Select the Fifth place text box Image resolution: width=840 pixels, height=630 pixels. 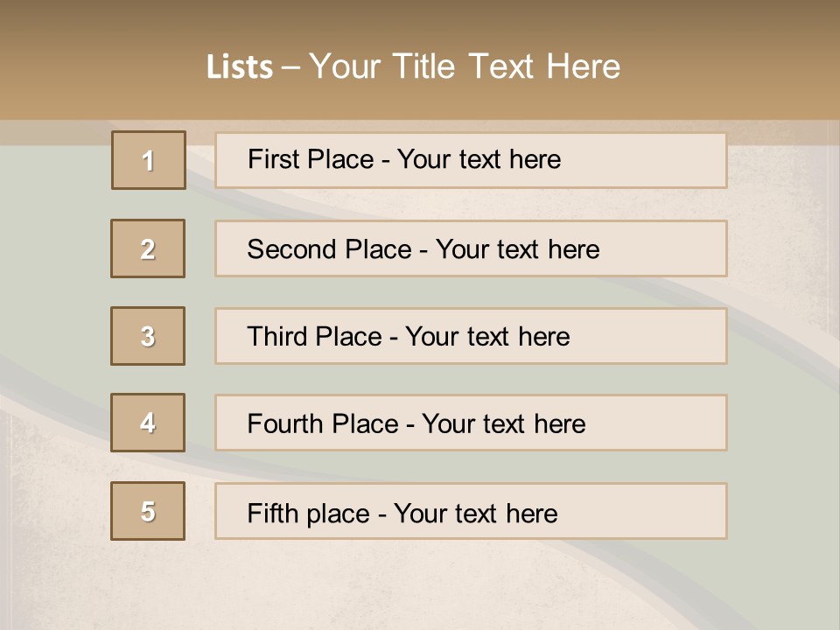(471, 512)
